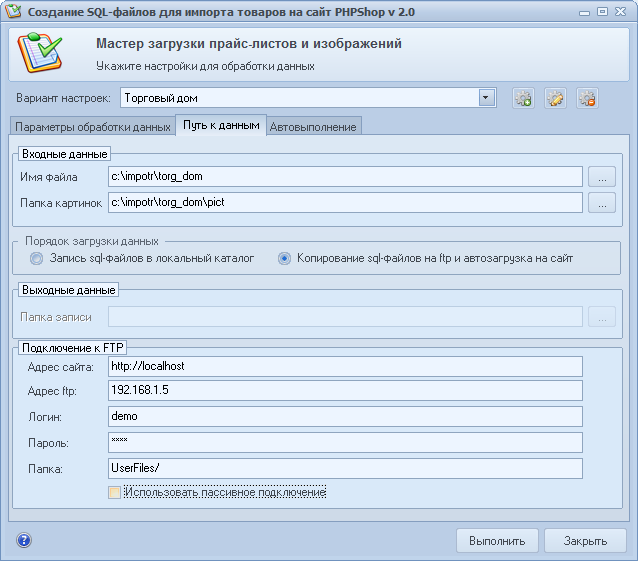Browse for pictures folder with ellipsis button
The height and width of the screenshot is (561, 638).
(x=602, y=203)
